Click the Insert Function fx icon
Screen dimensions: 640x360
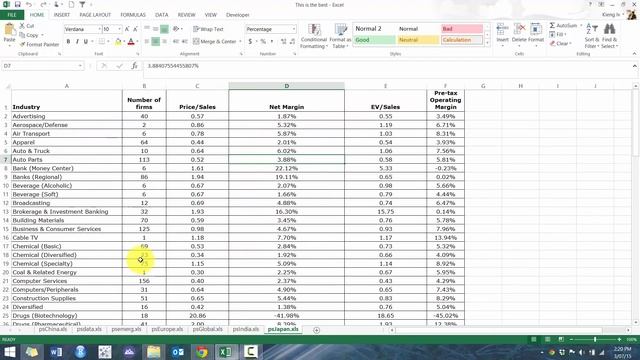coord(134,66)
